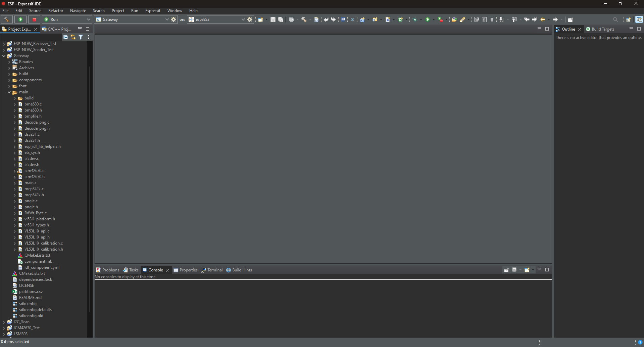Click the help tip icon in status bar
This screenshot has height=347, width=644.
(x=640, y=342)
